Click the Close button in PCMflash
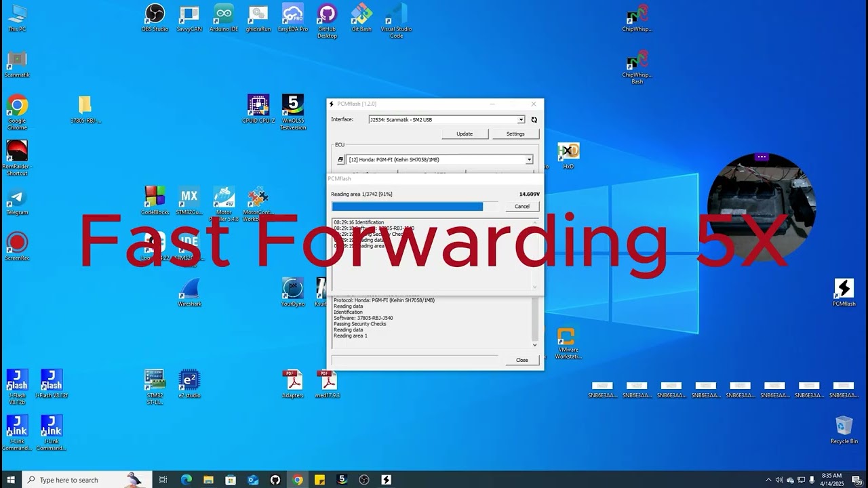The image size is (868, 488). coord(522,360)
